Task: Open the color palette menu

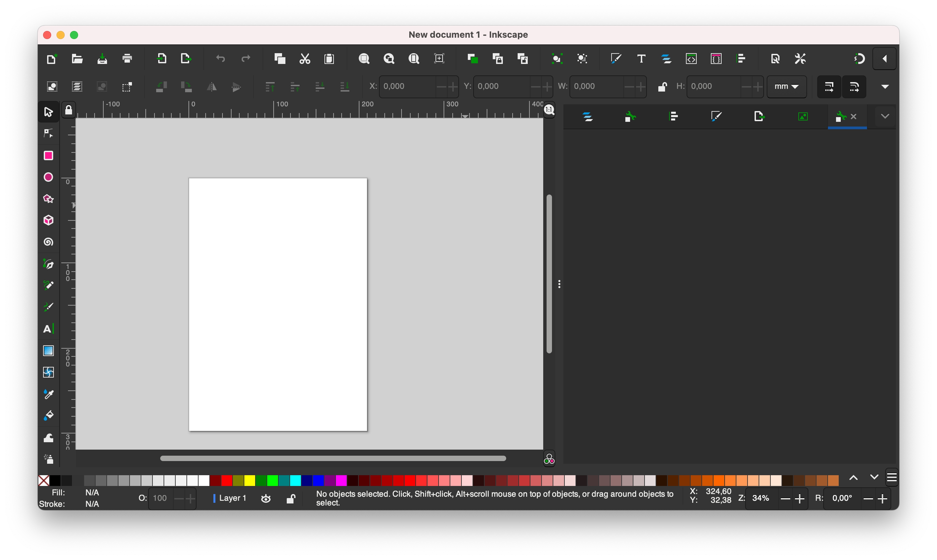Action: (x=892, y=477)
